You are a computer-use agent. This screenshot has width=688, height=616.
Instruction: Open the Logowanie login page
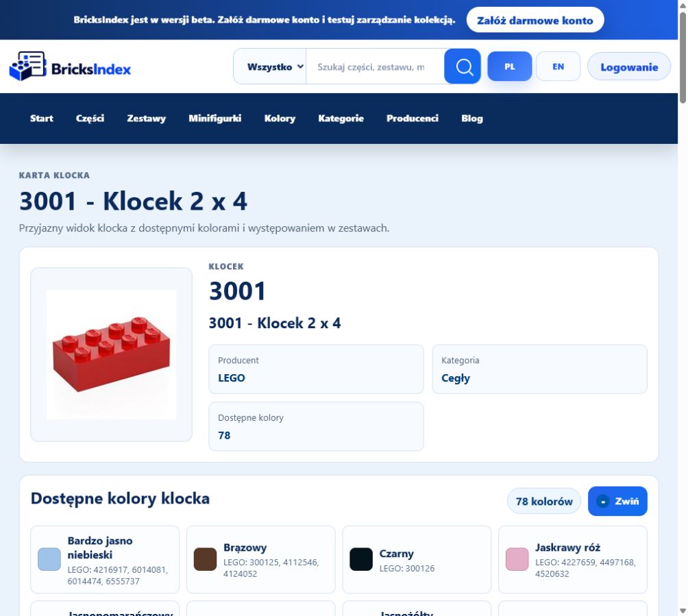click(629, 66)
